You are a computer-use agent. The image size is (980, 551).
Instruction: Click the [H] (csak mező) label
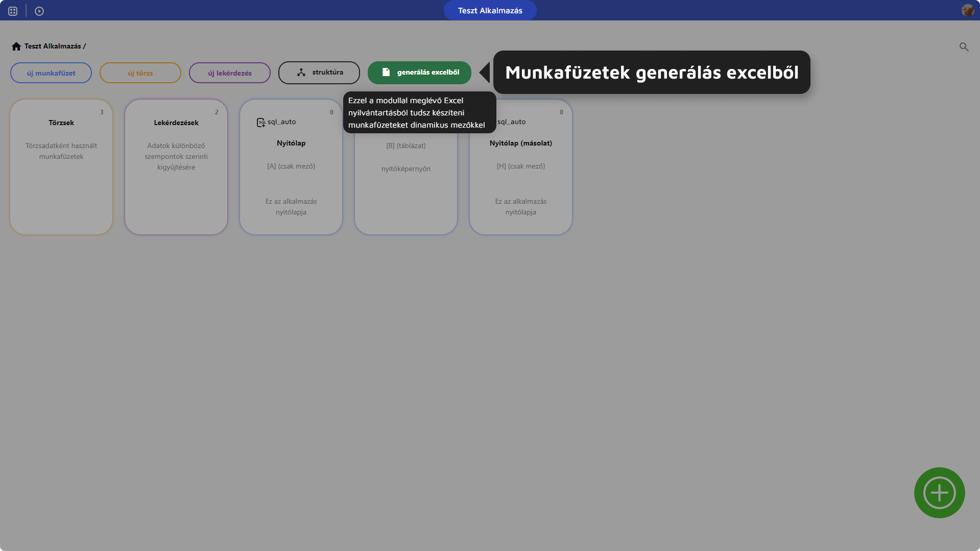click(x=521, y=166)
